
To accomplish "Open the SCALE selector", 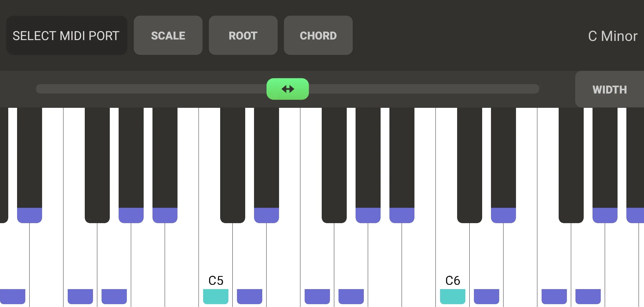I will (x=168, y=35).
